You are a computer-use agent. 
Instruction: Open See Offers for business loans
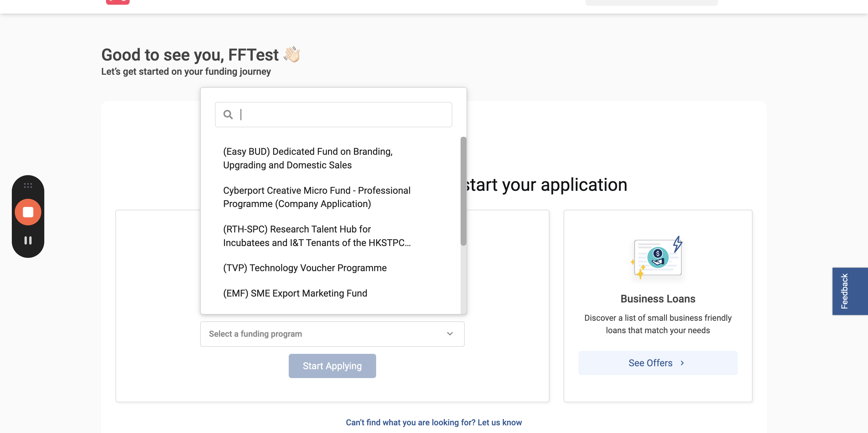pyautogui.click(x=658, y=363)
